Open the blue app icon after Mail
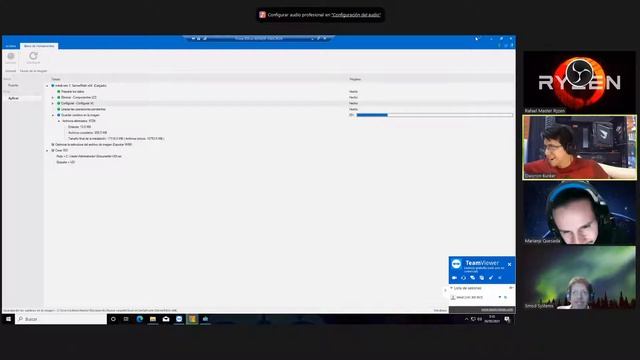Viewport: 640px width, 360px height. [x=179, y=319]
